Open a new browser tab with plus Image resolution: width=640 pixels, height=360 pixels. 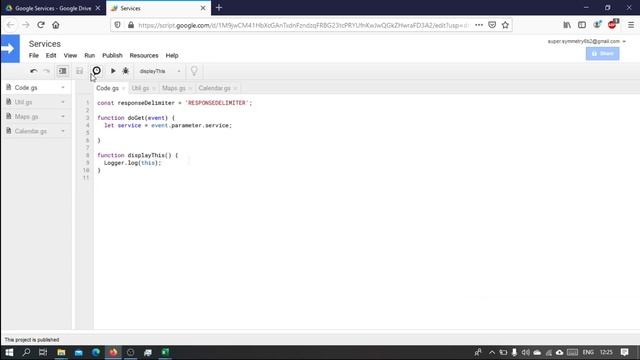pos(219,8)
